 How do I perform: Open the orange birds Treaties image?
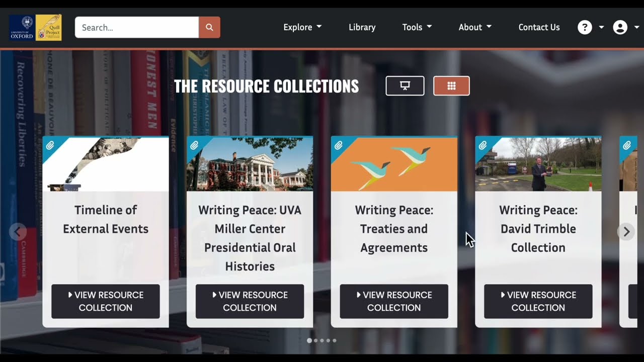394,164
